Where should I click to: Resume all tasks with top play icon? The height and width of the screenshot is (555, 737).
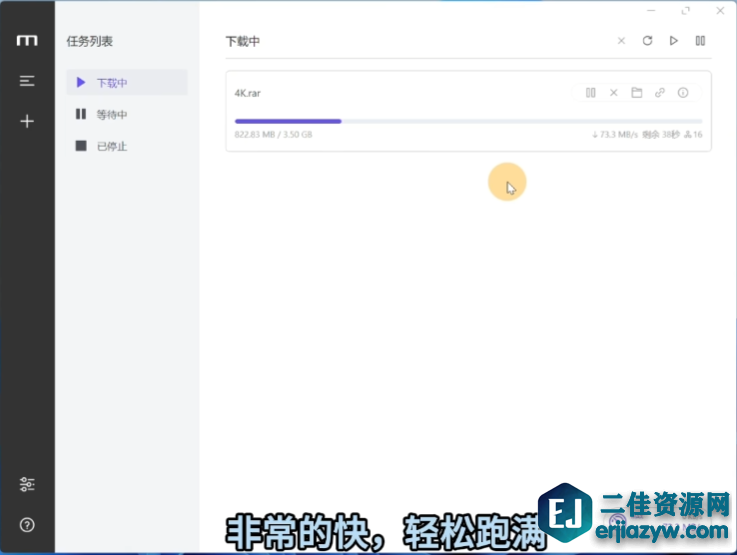[674, 41]
